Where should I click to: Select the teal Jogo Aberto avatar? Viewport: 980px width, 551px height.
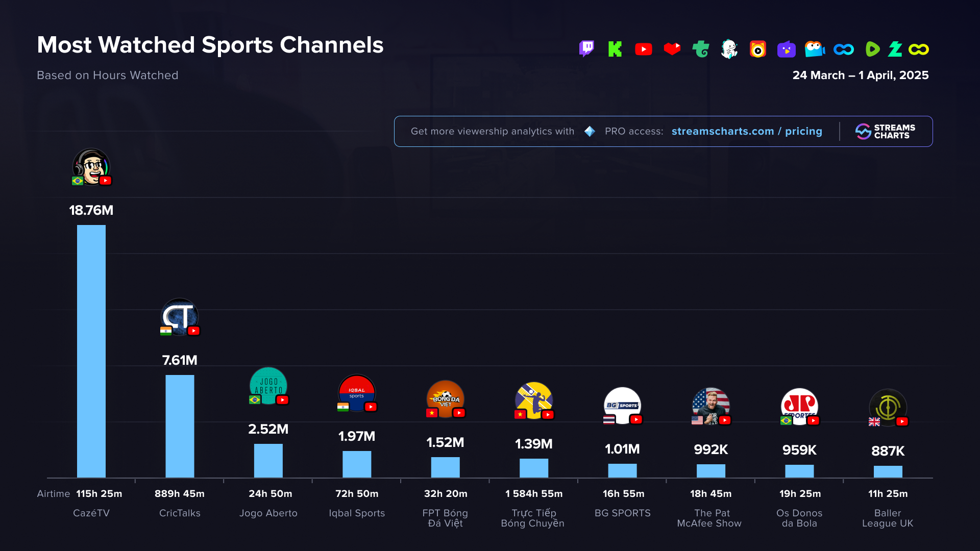coord(268,386)
